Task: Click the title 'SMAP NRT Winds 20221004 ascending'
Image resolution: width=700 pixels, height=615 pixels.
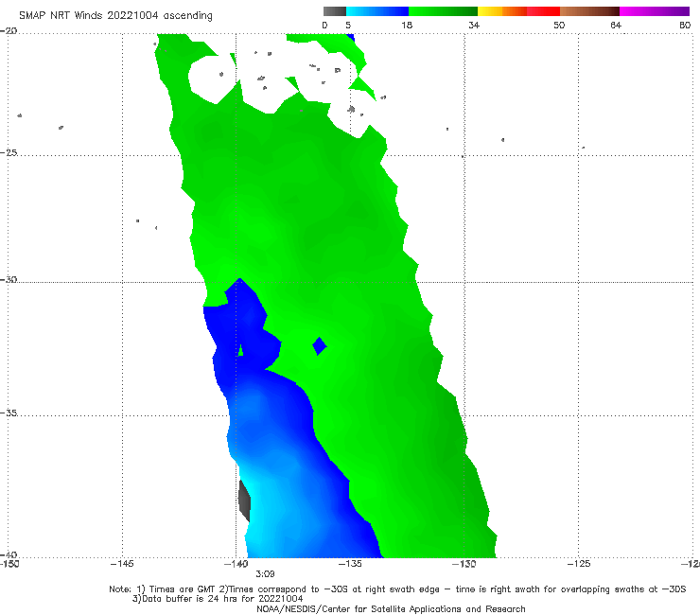Action: (x=115, y=16)
